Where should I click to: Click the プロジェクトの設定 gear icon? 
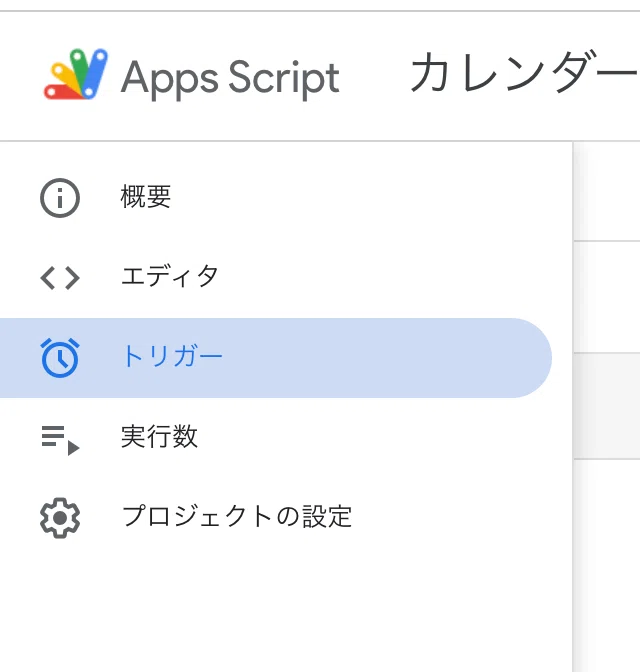[x=60, y=518]
